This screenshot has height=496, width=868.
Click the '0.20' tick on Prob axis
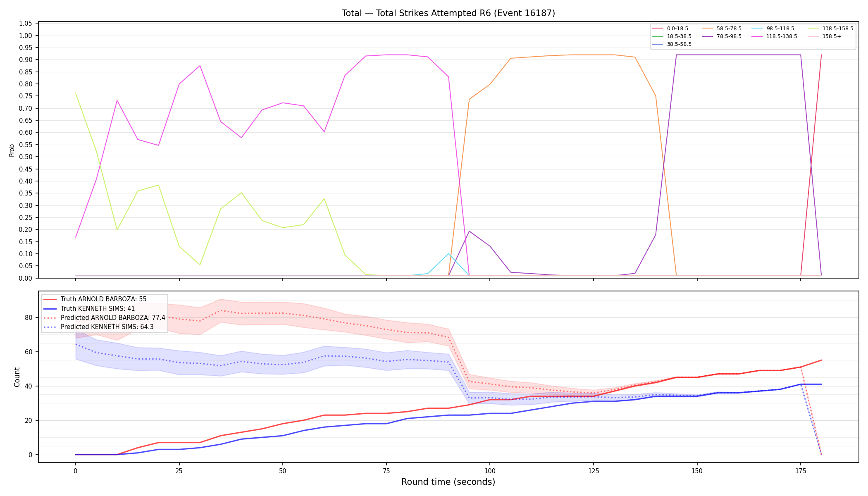pyautogui.click(x=26, y=230)
